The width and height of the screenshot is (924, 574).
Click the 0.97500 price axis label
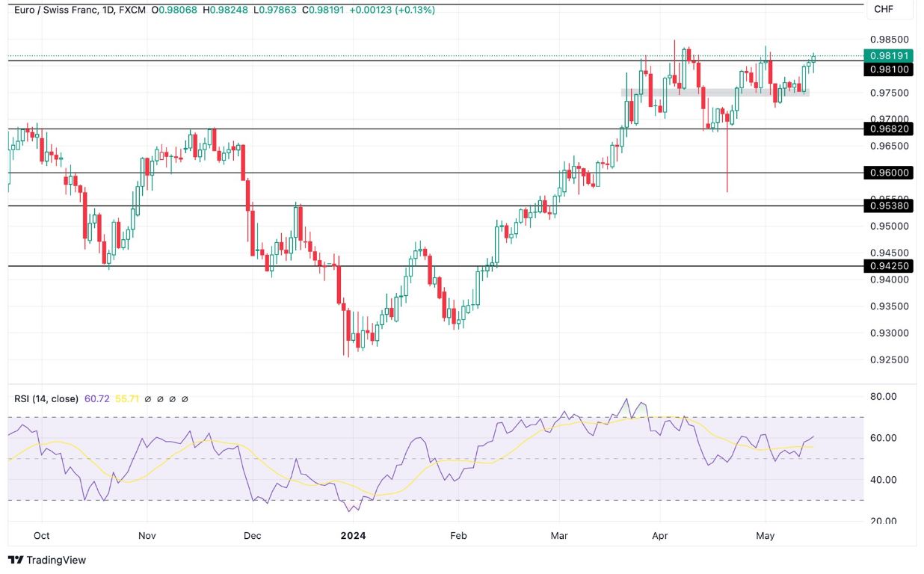(x=890, y=93)
